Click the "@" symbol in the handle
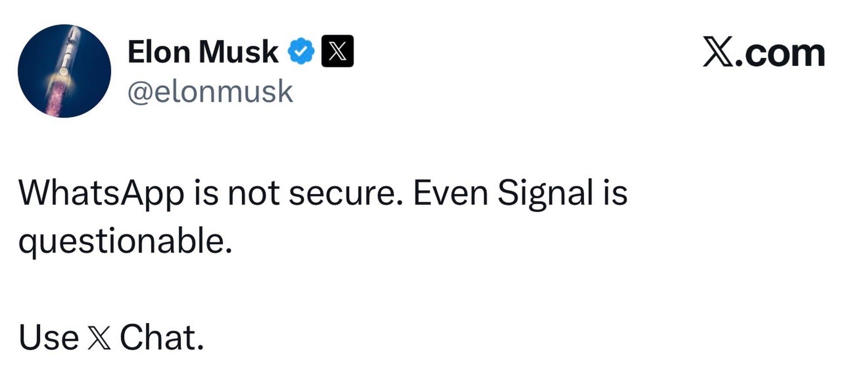This screenshot has height=385, width=868. coord(139,92)
